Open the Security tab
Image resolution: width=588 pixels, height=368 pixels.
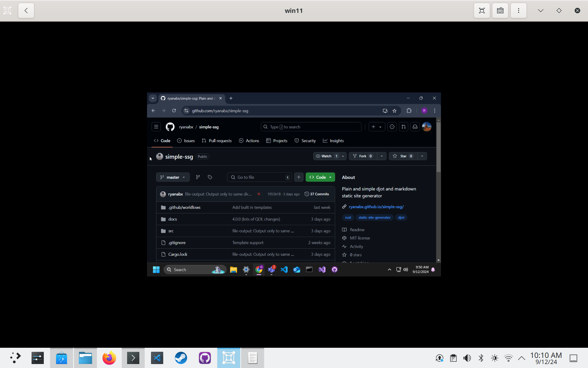click(305, 141)
